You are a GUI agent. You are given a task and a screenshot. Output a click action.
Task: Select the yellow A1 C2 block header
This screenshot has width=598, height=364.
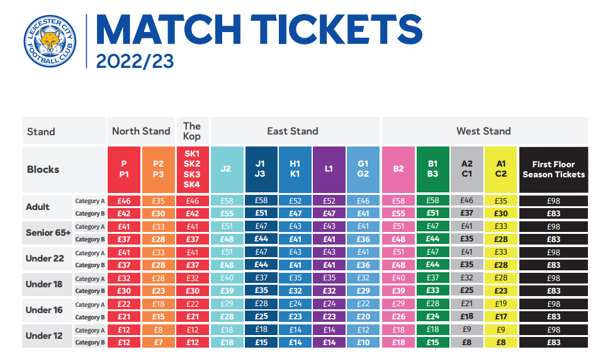[x=501, y=170]
